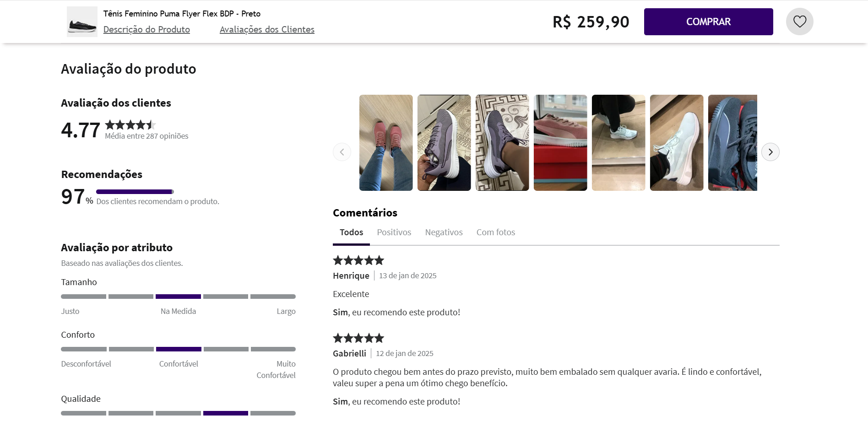Viewport: 868px width, 421px height.
Task: Click the Na Medida segment of Tamanho bar
Action: tap(178, 296)
